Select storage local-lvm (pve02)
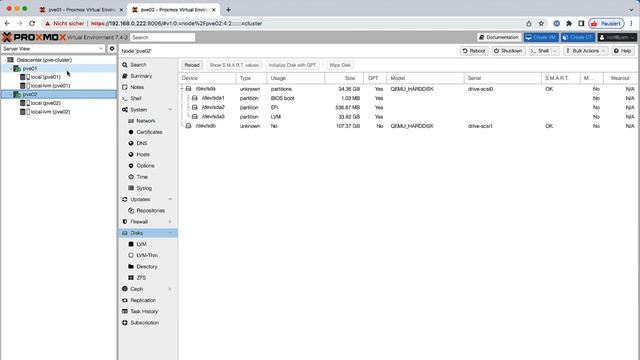Screen dimensions: 640x360 point(51,112)
